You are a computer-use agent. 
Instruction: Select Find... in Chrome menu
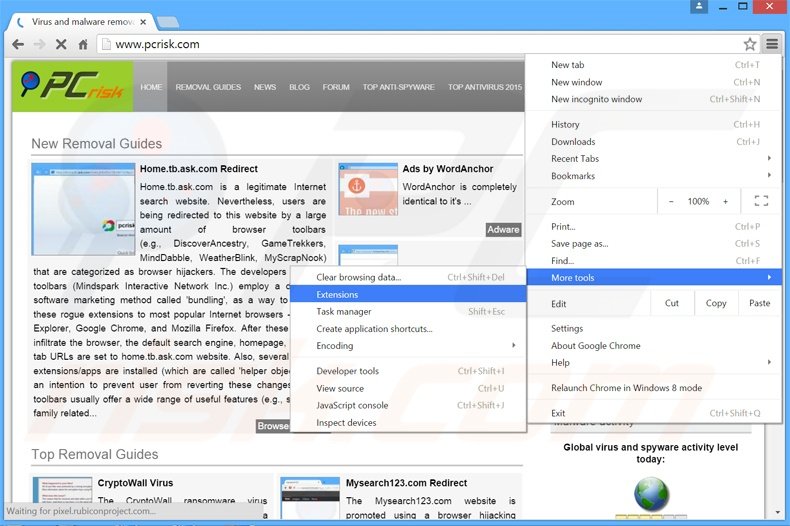[x=654, y=260]
